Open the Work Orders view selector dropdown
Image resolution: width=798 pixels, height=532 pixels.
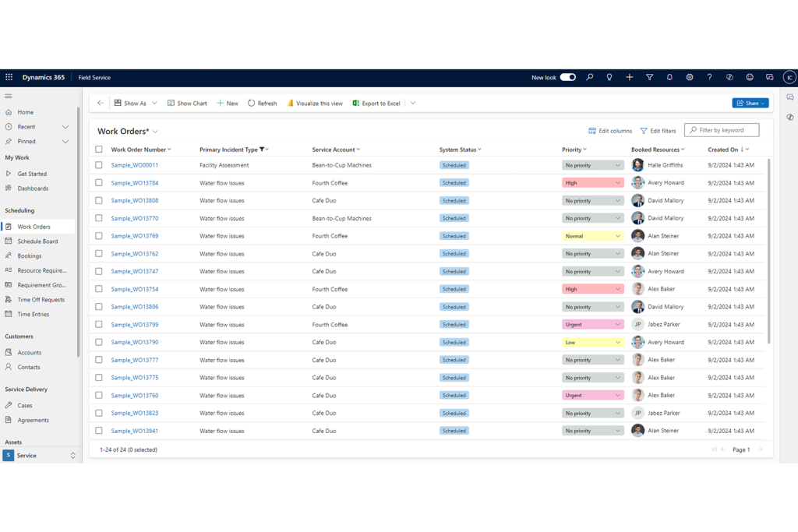155,132
